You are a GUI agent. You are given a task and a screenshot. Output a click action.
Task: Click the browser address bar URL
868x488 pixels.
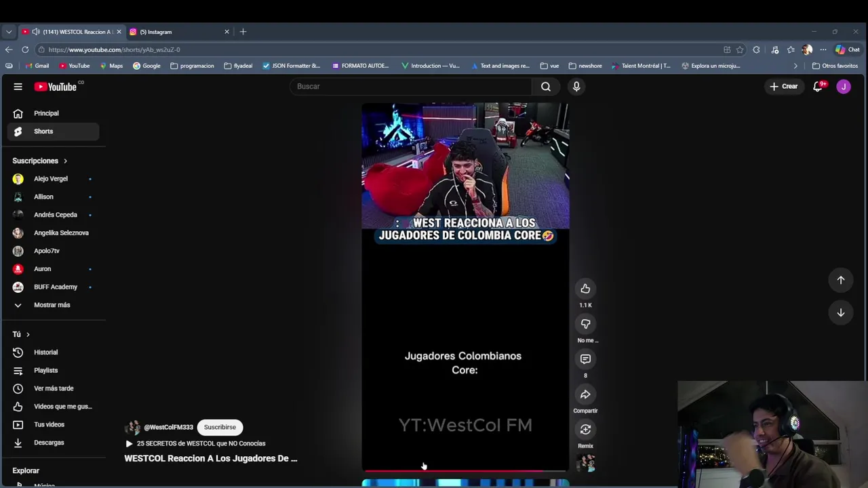click(x=114, y=49)
